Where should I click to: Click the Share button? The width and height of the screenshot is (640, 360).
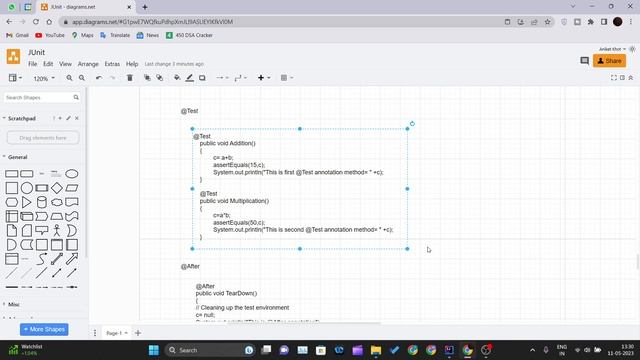coord(609,61)
